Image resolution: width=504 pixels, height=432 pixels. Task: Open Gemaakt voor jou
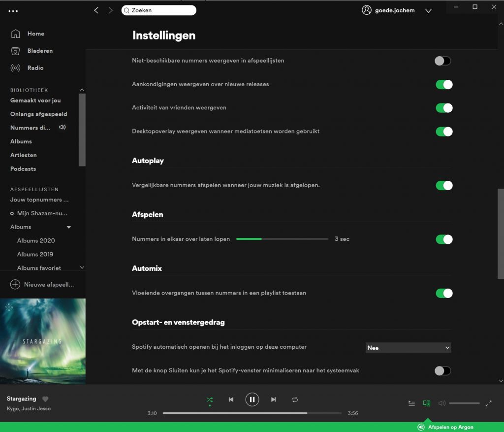tap(35, 100)
